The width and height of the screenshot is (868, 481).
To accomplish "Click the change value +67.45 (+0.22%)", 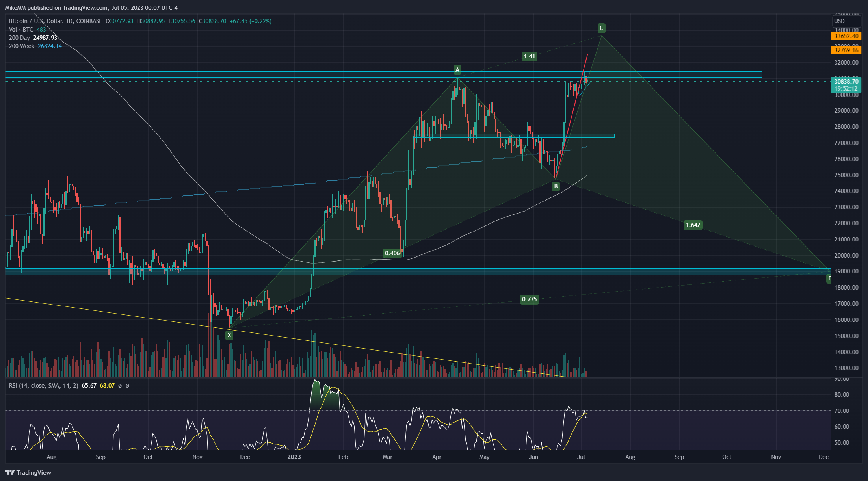I will 251,21.
